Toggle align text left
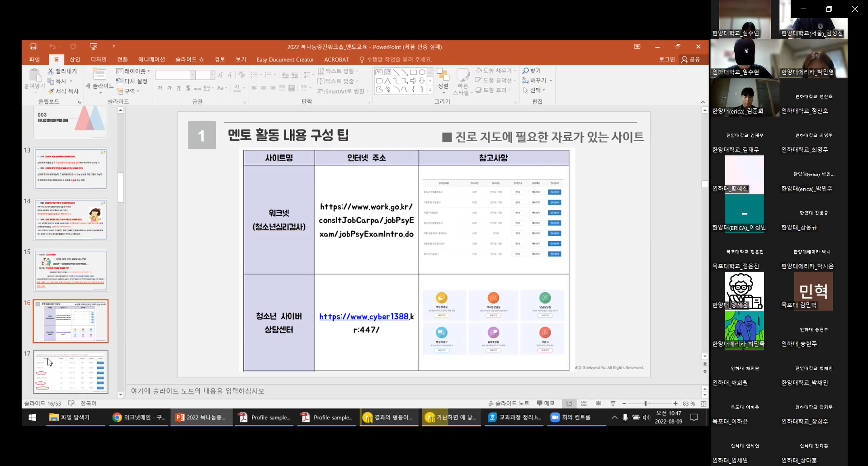Screen dimensions: 868x466 (x=254, y=88)
